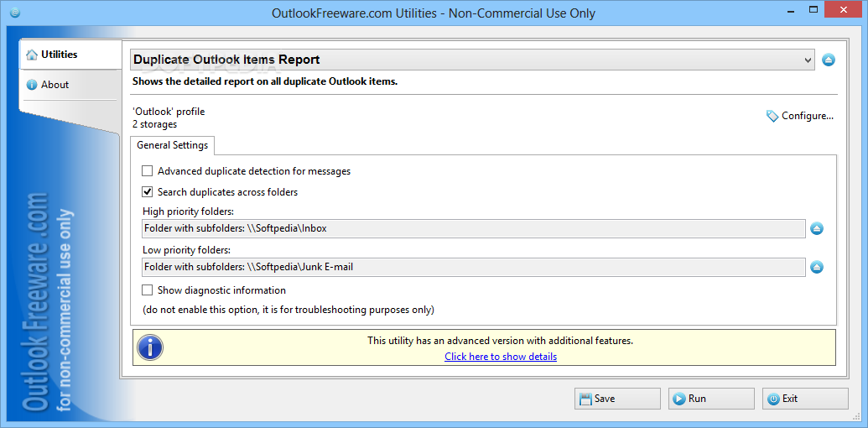Click the 'Shows the detailed report' description text
868x428 pixels.
(265, 82)
